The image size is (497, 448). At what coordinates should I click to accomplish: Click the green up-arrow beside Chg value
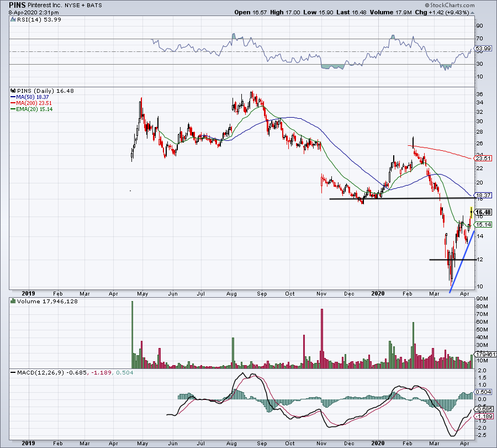click(472, 13)
